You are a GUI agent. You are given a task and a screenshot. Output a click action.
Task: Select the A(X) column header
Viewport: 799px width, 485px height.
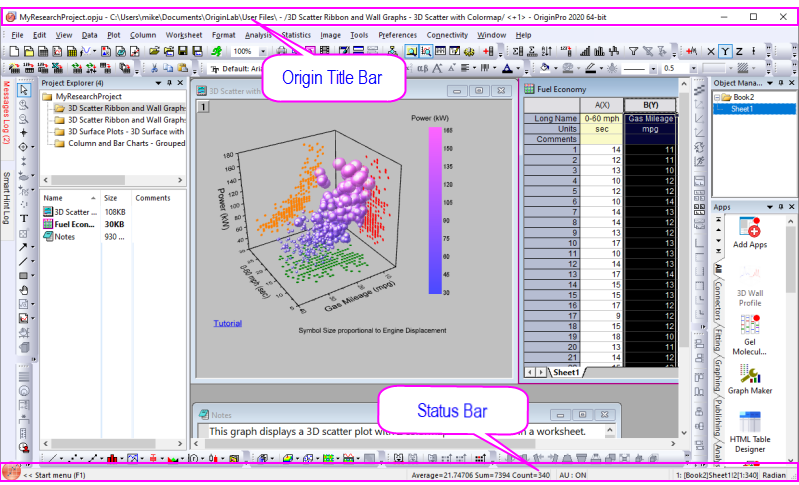click(x=602, y=105)
